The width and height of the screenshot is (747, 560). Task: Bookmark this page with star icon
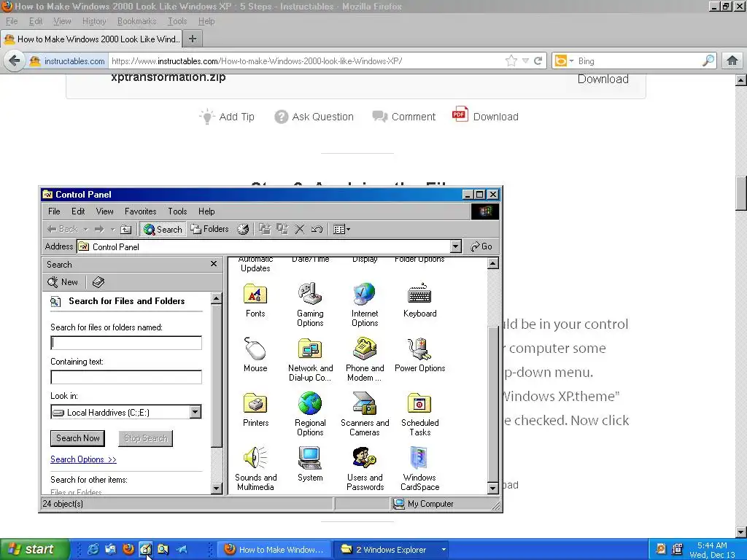tap(511, 61)
